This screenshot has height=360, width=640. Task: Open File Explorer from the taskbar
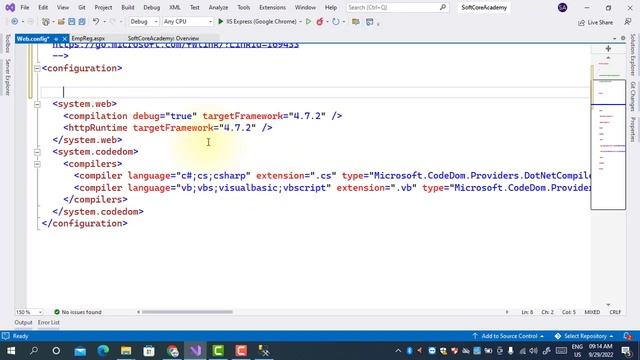point(126,351)
